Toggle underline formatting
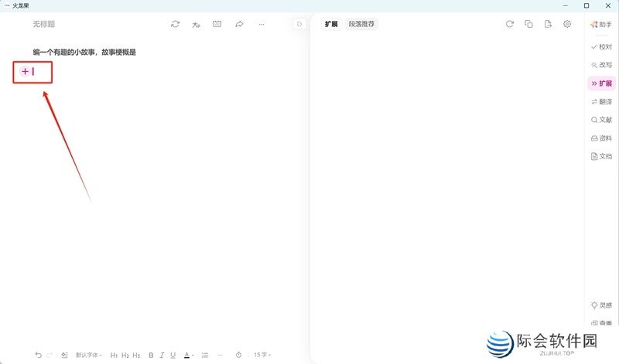Screen dimensions: 619x364 click(x=173, y=355)
